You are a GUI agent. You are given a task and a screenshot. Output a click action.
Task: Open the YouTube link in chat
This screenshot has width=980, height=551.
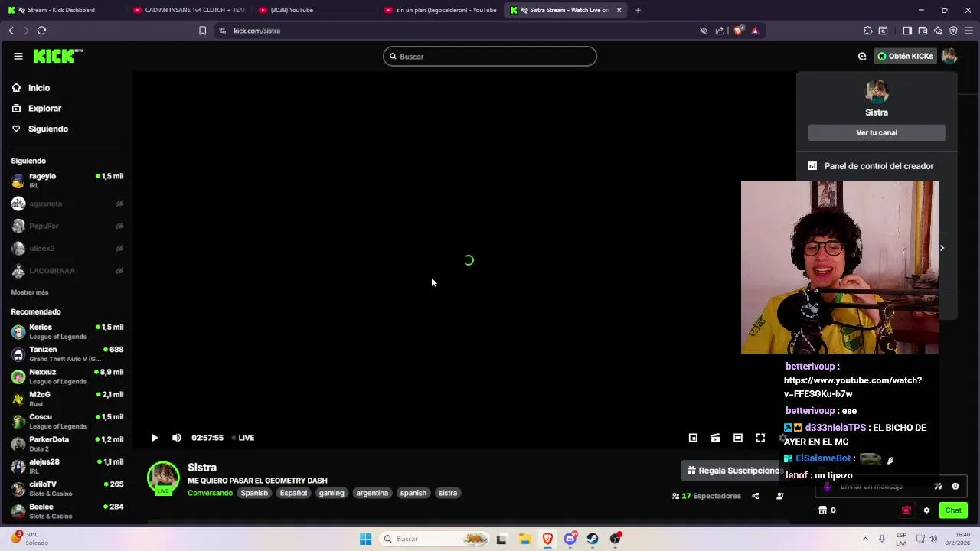(x=852, y=387)
